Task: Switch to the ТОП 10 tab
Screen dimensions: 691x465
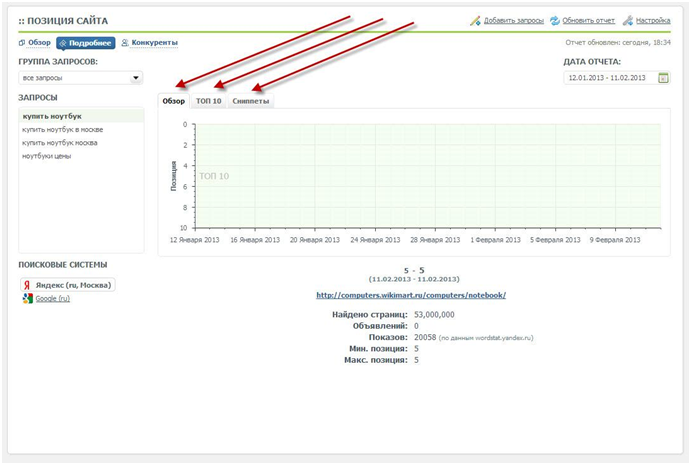Action: point(208,101)
